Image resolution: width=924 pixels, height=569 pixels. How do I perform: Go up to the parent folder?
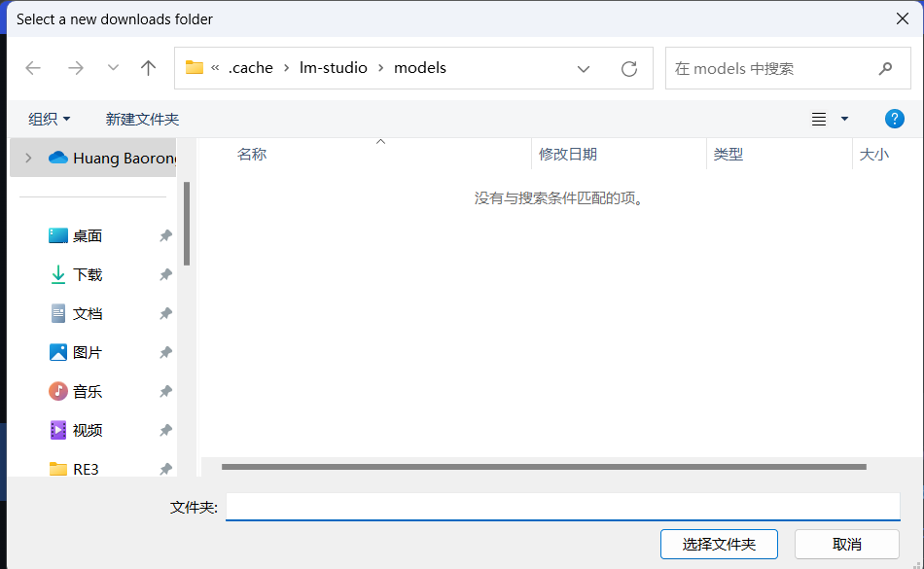147,68
